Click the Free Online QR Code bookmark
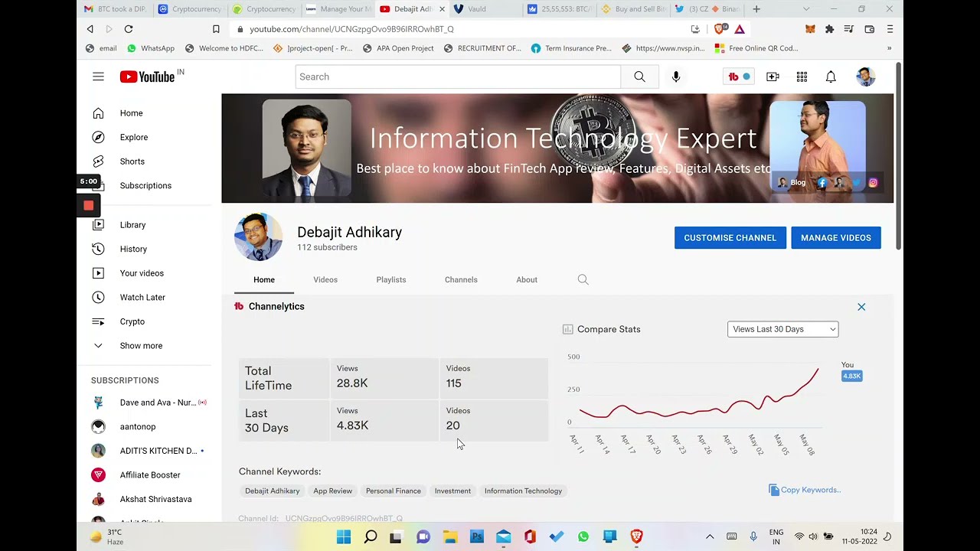The height and width of the screenshot is (551, 980). tap(757, 48)
